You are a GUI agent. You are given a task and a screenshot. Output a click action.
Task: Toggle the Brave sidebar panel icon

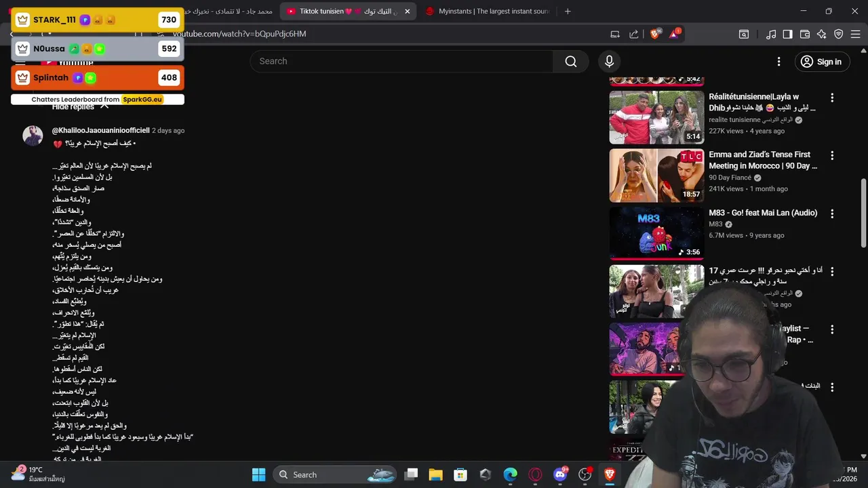787,34
